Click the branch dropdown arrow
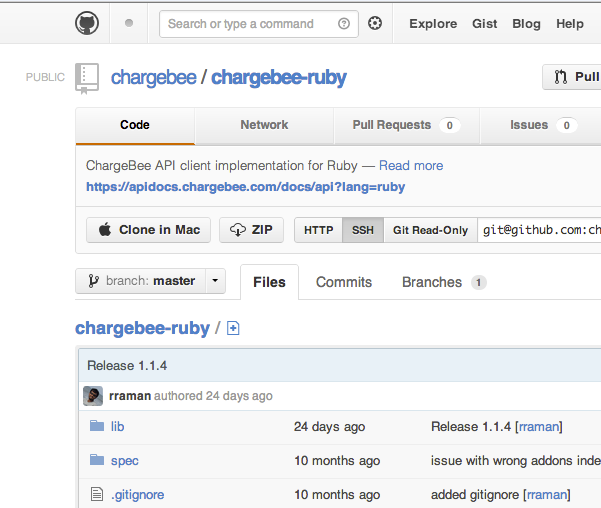Screen dimensions: 601x508 click(x=215, y=281)
